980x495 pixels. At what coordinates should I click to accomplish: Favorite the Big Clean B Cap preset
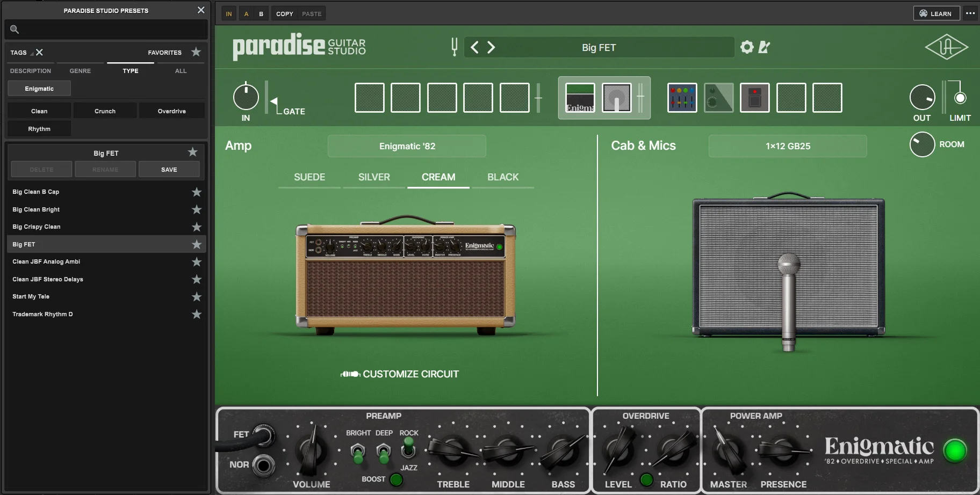(197, 192)
